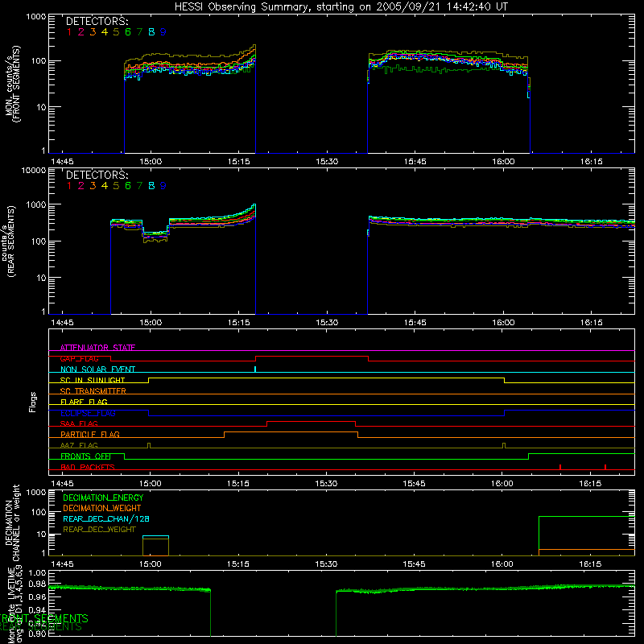Pick red detector 1 in rear segments legend
Viewport: 644px width, 644px height.
(69, 186)
